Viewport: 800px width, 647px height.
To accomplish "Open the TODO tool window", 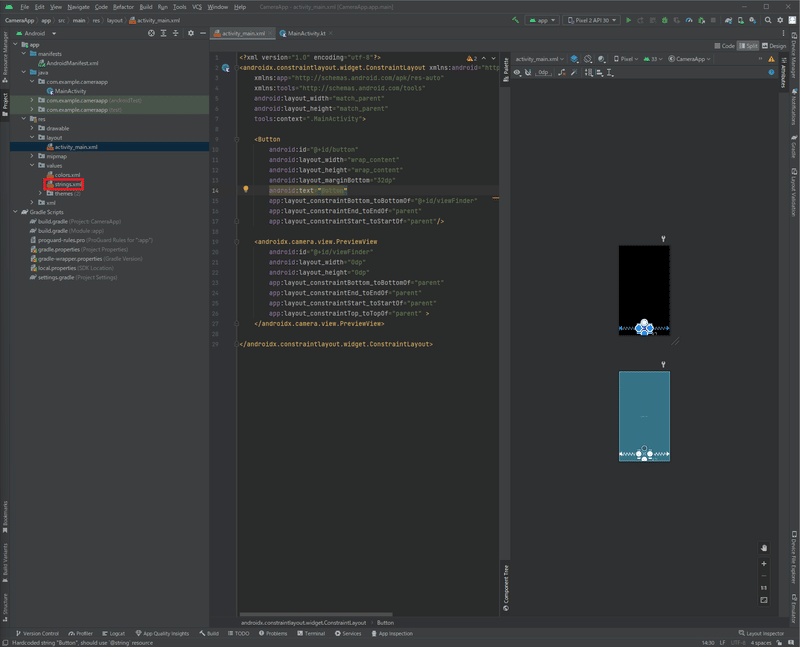I will click(x=240, y=633).
